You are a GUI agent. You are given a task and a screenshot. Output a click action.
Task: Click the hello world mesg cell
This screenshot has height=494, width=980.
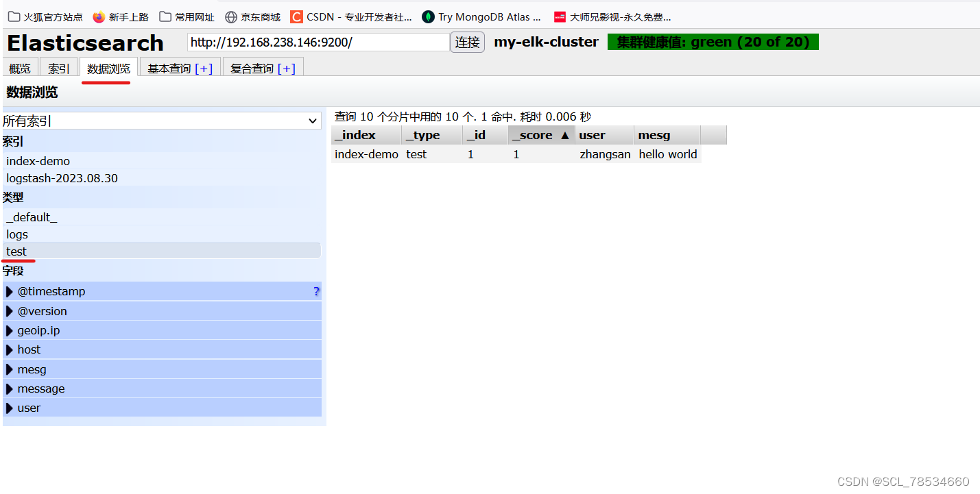pos(668,154)
